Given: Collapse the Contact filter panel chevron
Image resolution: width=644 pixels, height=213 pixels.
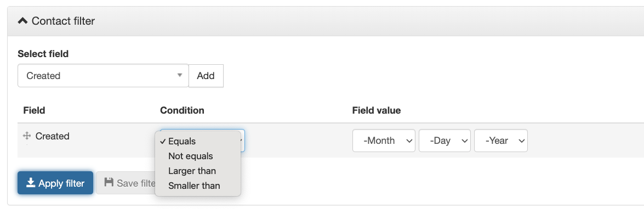Looking at the screenshot, I should click(23, 20).
